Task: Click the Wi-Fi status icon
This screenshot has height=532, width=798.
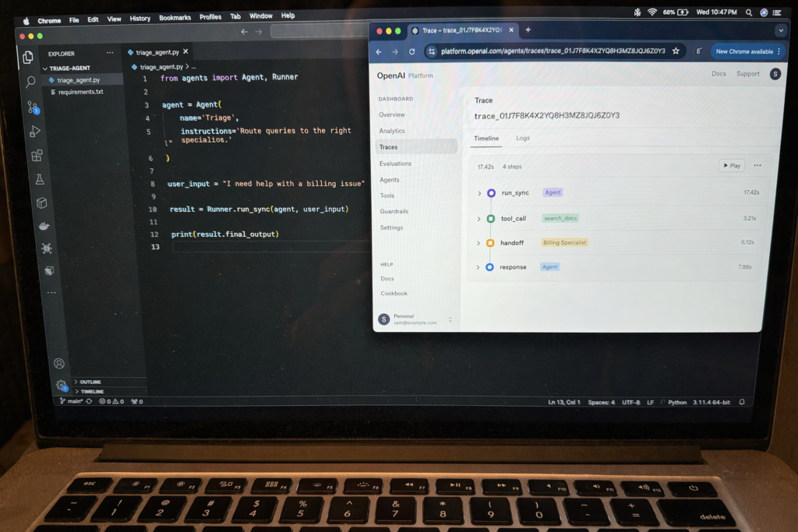Action: pyautogui.click(x=652, y=12)
